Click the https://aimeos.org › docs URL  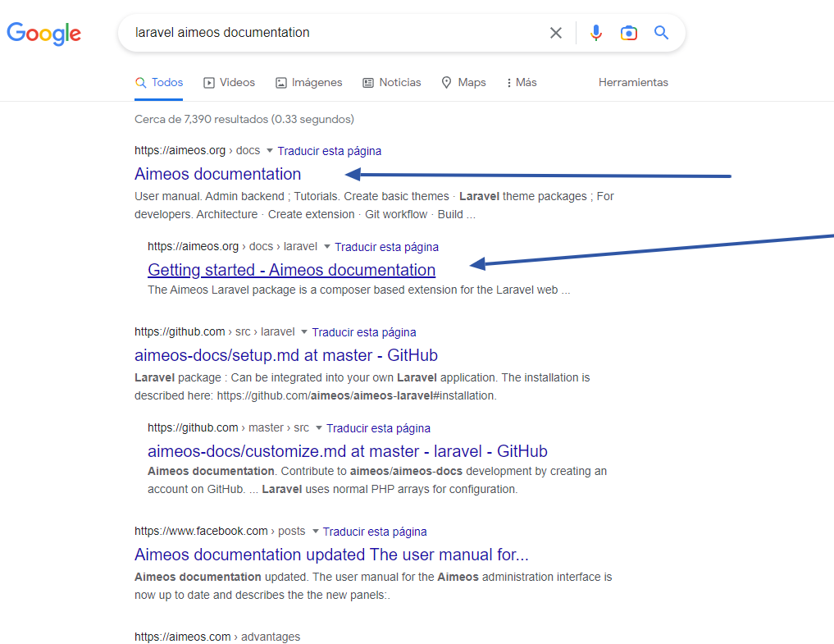point(198,151)
